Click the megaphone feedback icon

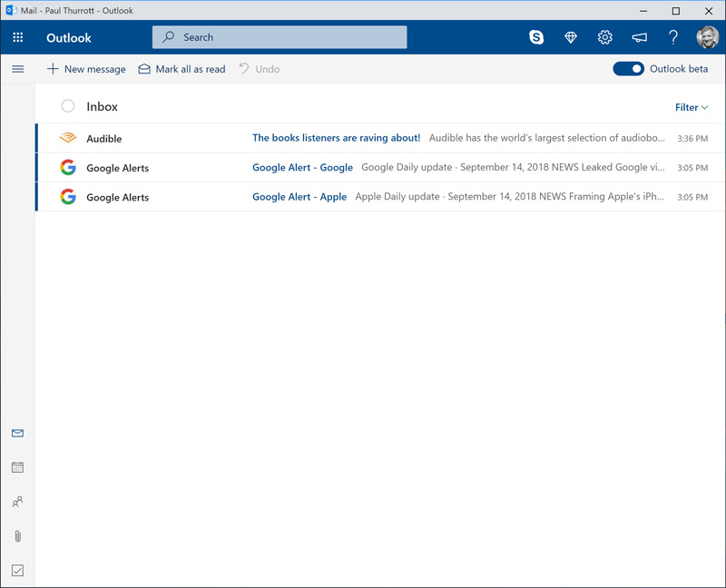click(x=640, y=37)
